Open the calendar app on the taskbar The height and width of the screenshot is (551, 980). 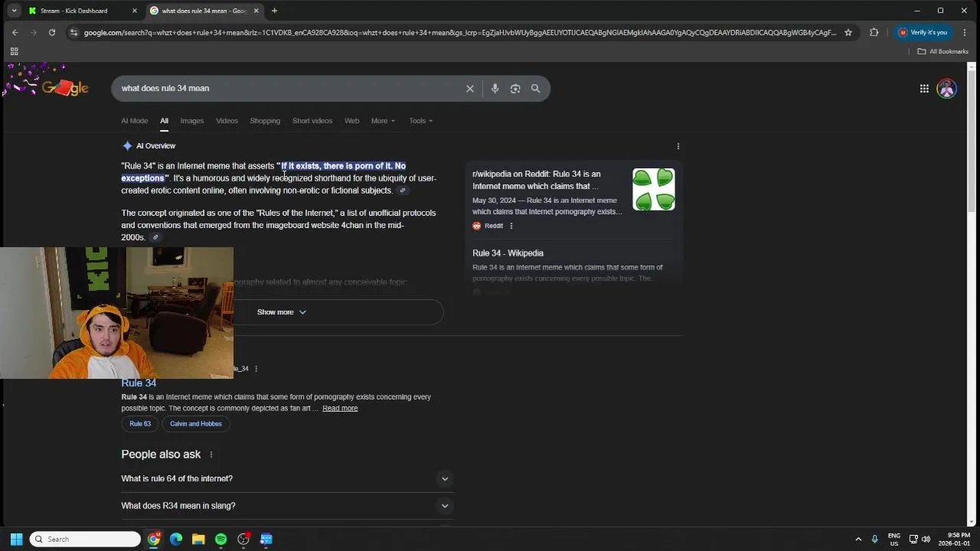click(x=266, y=539)
